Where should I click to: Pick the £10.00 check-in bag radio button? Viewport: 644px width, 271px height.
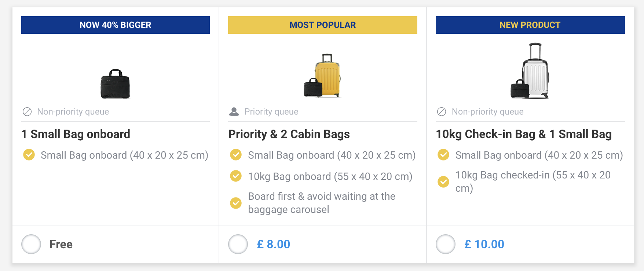[445, 244]
